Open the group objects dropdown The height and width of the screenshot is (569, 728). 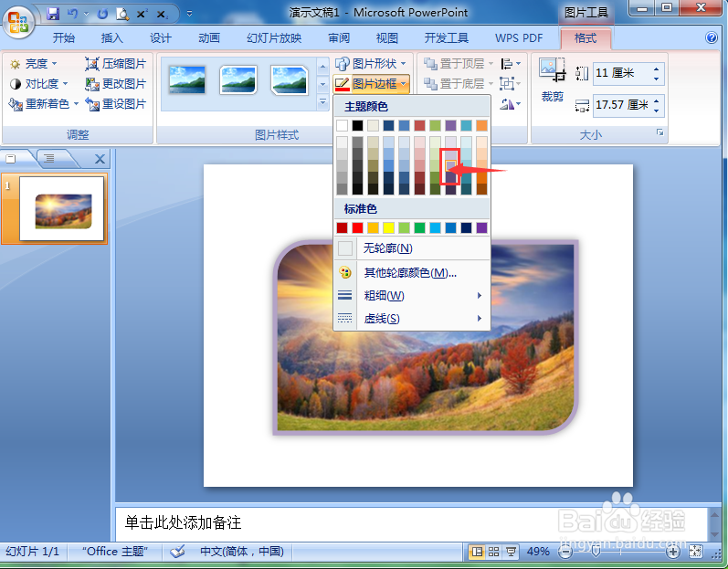[x=511, y=84]
